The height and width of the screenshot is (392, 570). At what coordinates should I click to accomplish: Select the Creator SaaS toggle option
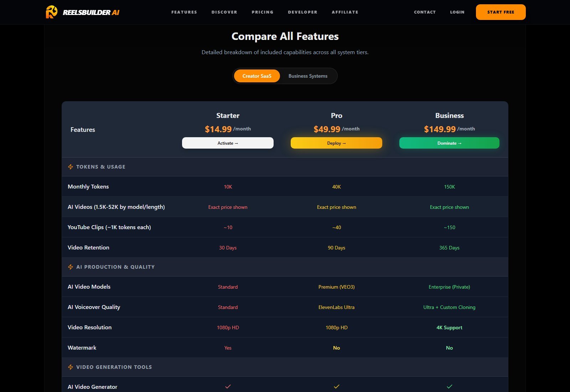[x=257, y=76]
